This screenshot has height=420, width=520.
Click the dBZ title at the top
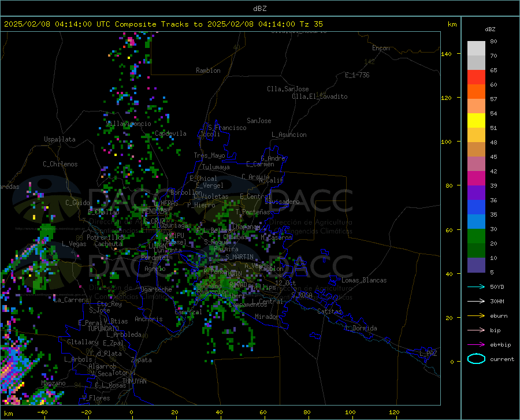(259, 9)
